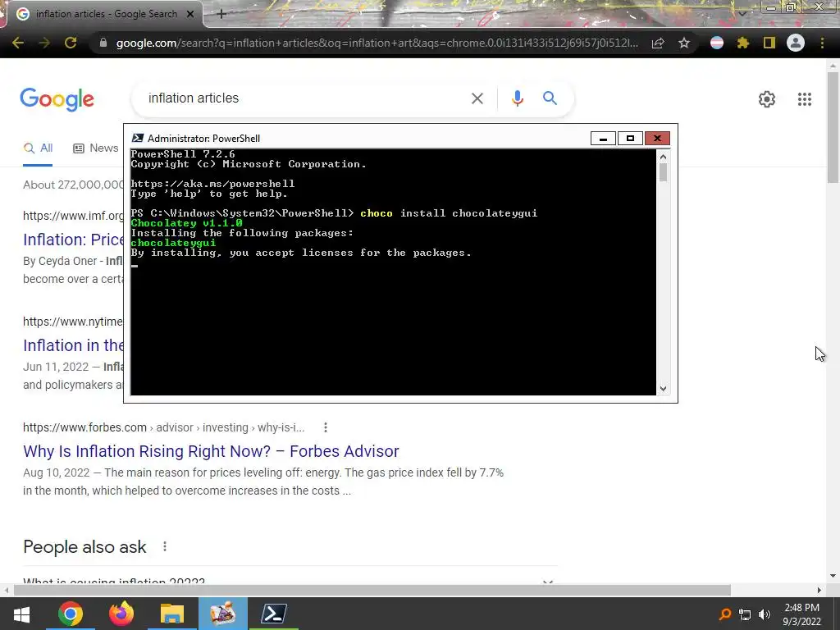This screenshot has height=630, width=840.
Task: Share this page icon in address bar
Action: pyautogui.click(x=658, y=43)
